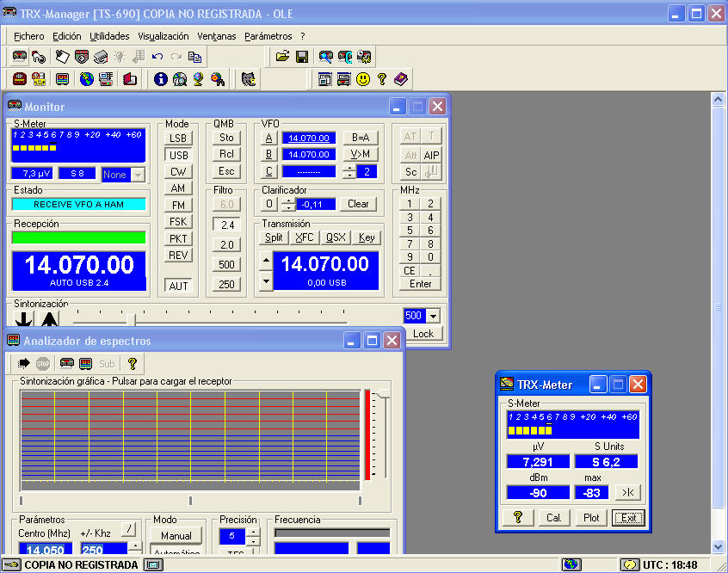Viewport: 728px width, 573px height.
Task: Click the black arrow start icon in analyzer
Action: 24,363
